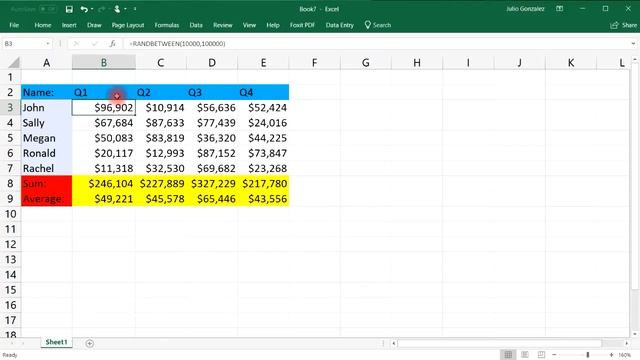
Task: Open the File menu
Action: [x=14, y=25]
